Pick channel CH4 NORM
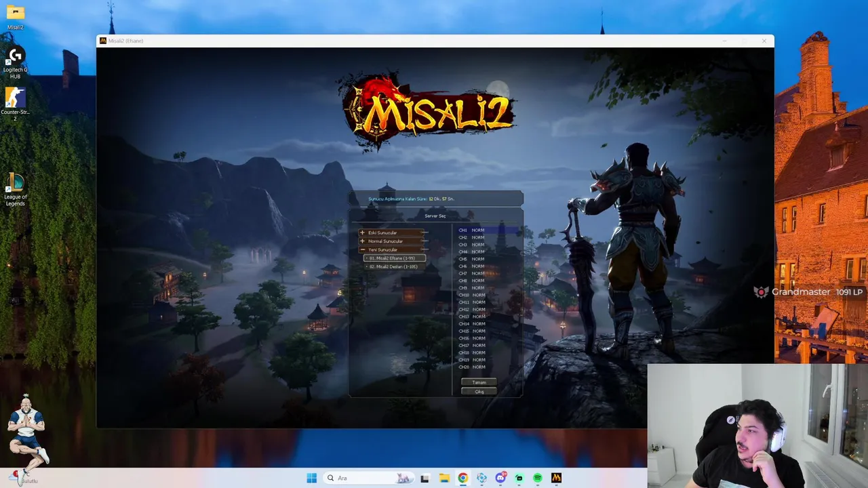 [487, 251]
